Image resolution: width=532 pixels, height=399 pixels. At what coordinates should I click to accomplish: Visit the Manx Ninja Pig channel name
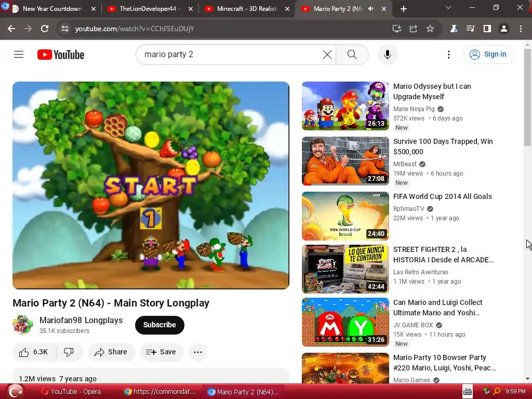tap(414, 109)
